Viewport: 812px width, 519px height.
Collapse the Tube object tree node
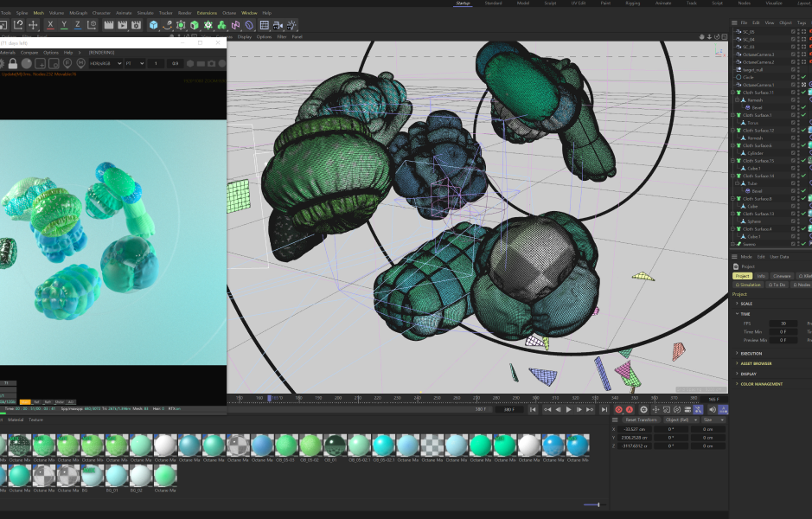[x=738, y=183]
